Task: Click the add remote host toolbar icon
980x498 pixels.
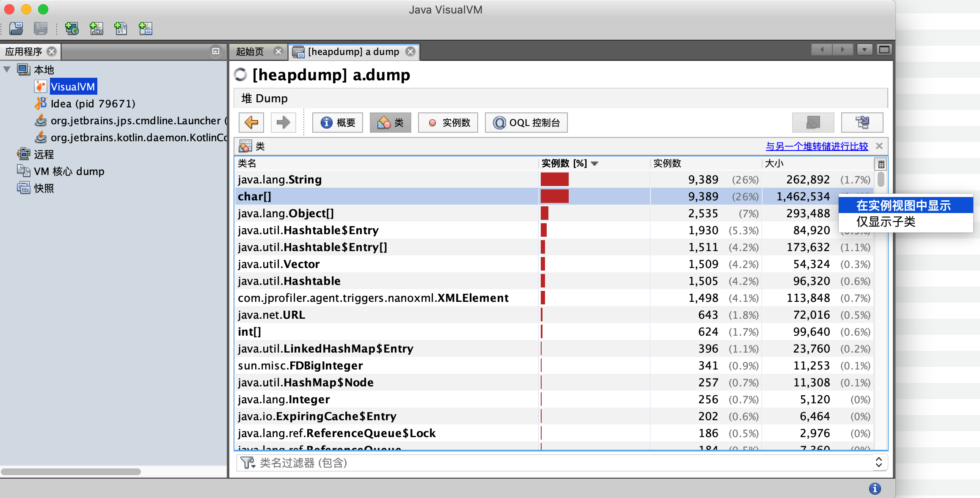Action: coord(72,28)
